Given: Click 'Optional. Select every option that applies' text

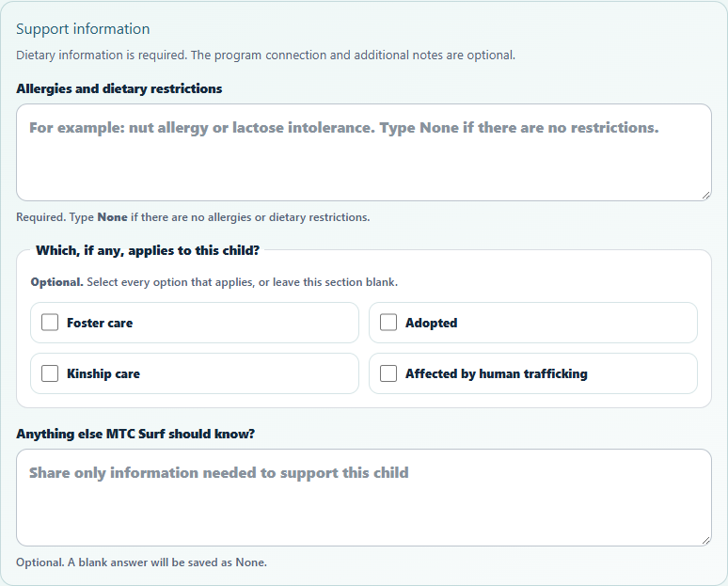Looking at the screenshot, I should 214,282.
